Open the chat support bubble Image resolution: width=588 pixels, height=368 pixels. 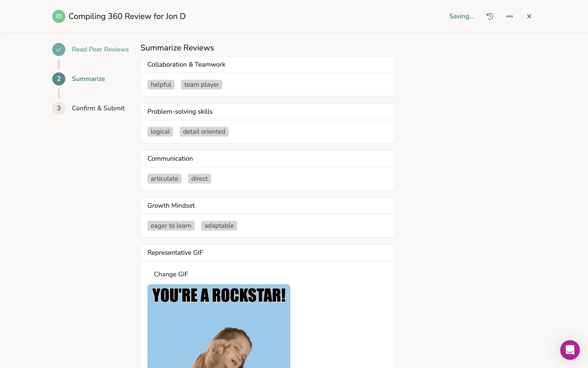[x=570, y=350]
